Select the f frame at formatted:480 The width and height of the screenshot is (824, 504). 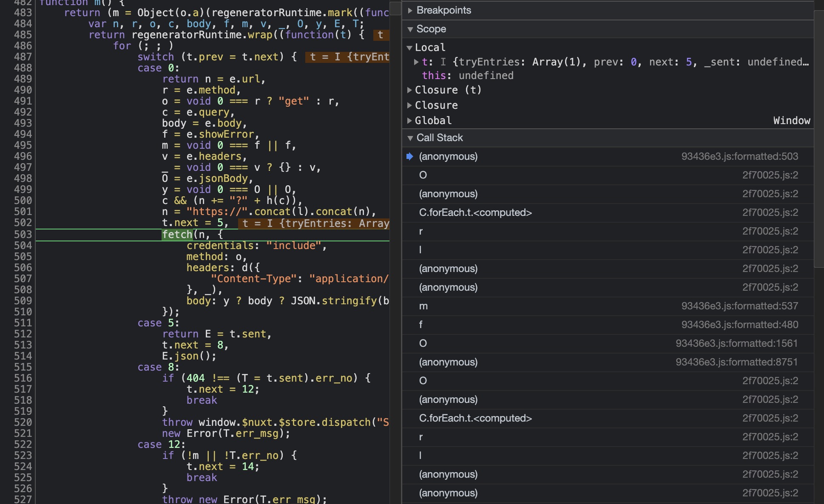tap(421, 325)
